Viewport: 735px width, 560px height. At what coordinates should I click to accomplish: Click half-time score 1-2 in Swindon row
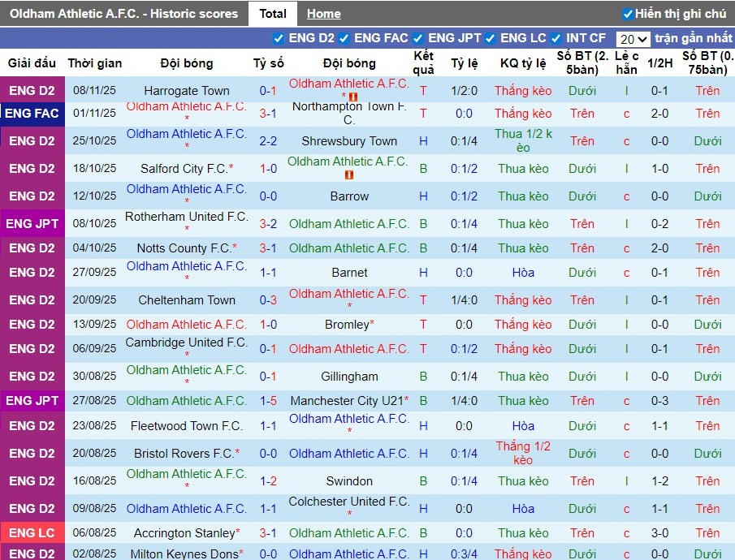pyautogui.click(x=659, y=480)
